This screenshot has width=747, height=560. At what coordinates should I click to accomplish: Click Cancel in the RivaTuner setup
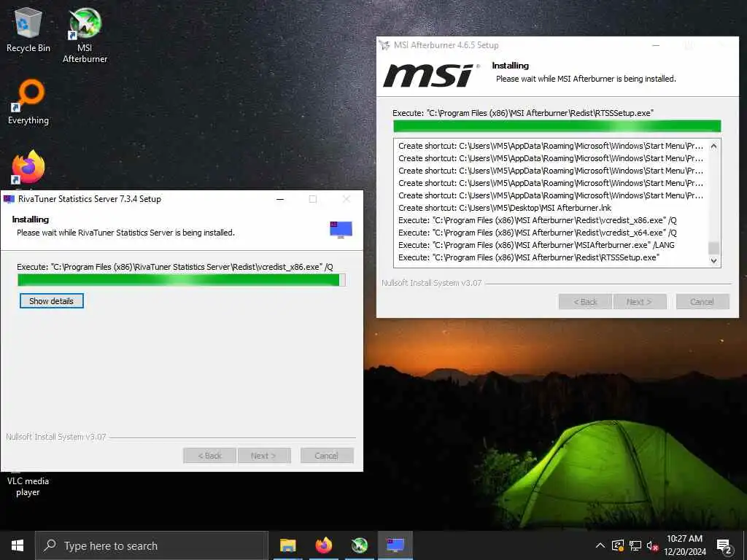(327, 456)
